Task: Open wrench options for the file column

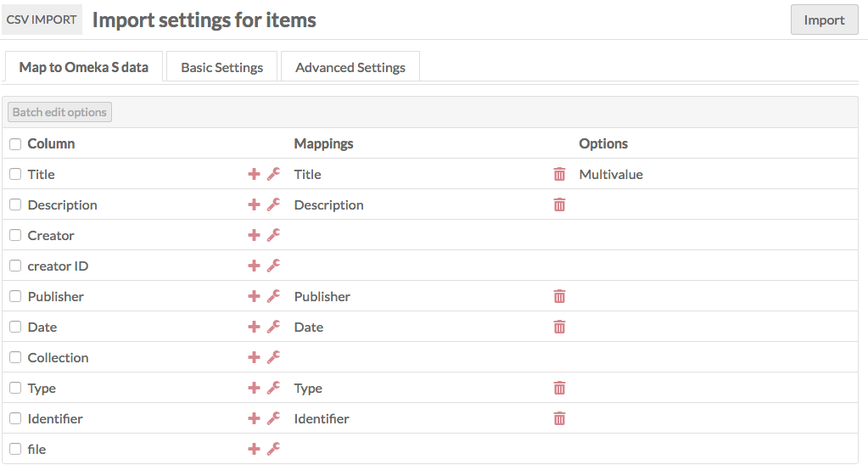Action: [x=273, y=449]
